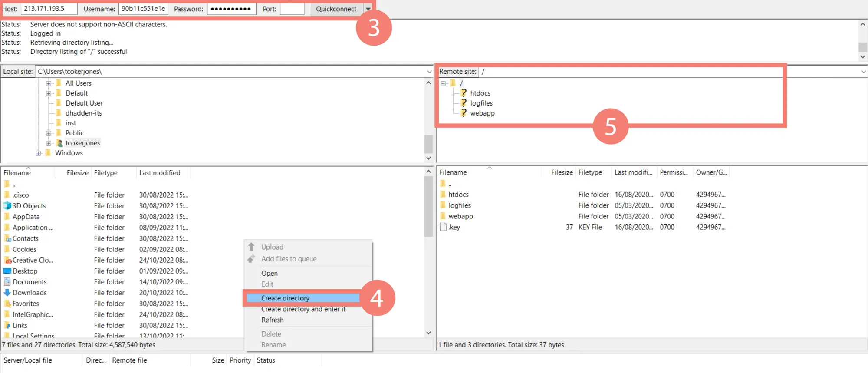Click the Favorites star folder icon
The width and height of the screenshot is (868, 373).
coord(7,303)
